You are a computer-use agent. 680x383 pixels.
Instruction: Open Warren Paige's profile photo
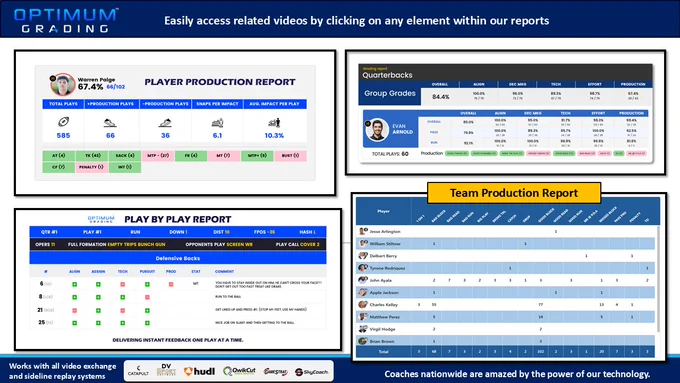(x=63, y=84)
